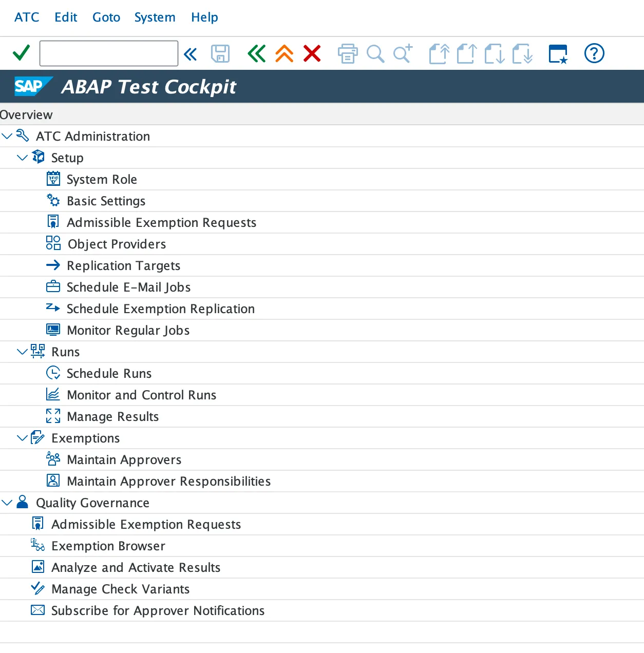Collapse the Quality Governance node

click(7, 503)
